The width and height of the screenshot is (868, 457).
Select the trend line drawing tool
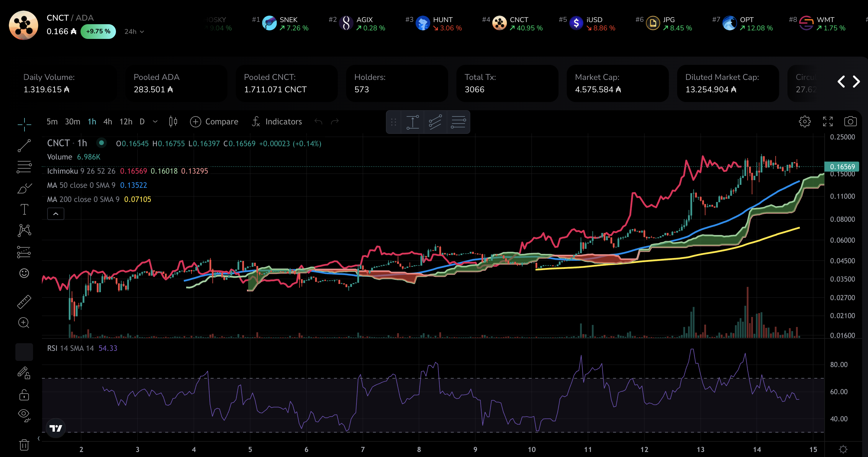[x=24, y=145]
